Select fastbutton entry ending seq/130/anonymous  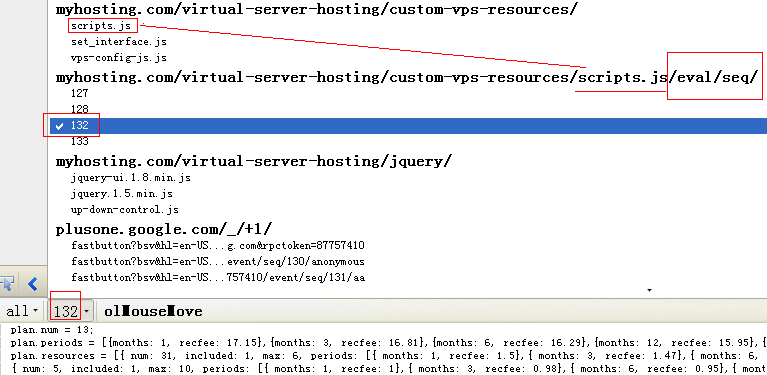pos(218,262)
